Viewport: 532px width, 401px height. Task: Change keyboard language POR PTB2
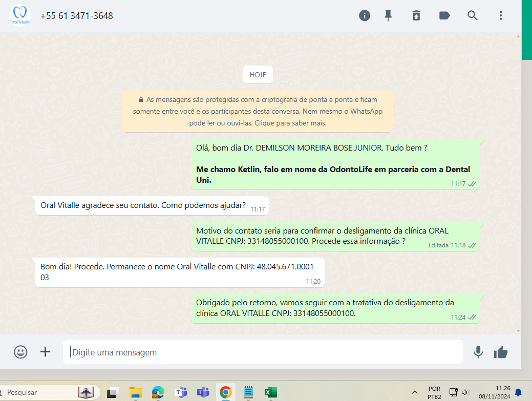(x=434, y=393)
